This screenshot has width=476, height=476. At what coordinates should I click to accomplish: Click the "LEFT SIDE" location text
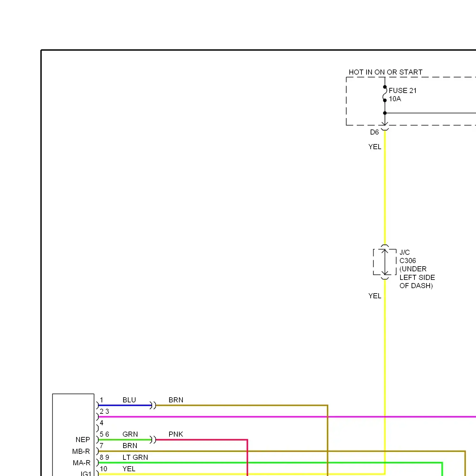(417, 278)
